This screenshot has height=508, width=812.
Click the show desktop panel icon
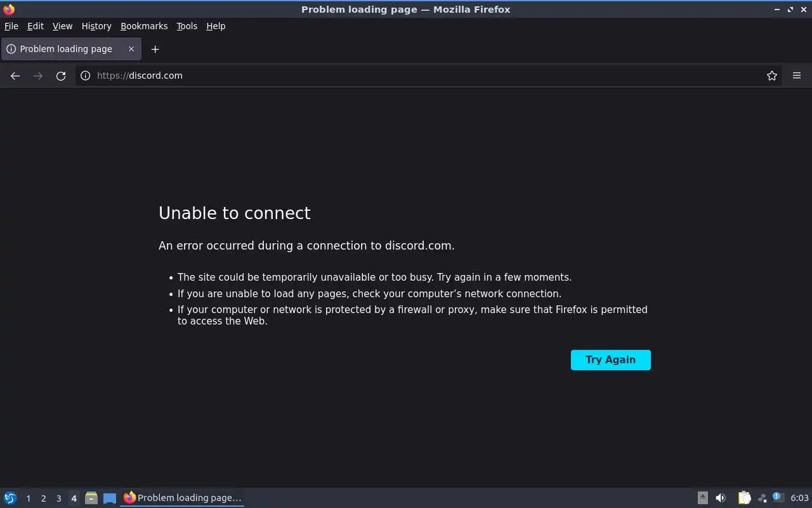pos(110,498)
